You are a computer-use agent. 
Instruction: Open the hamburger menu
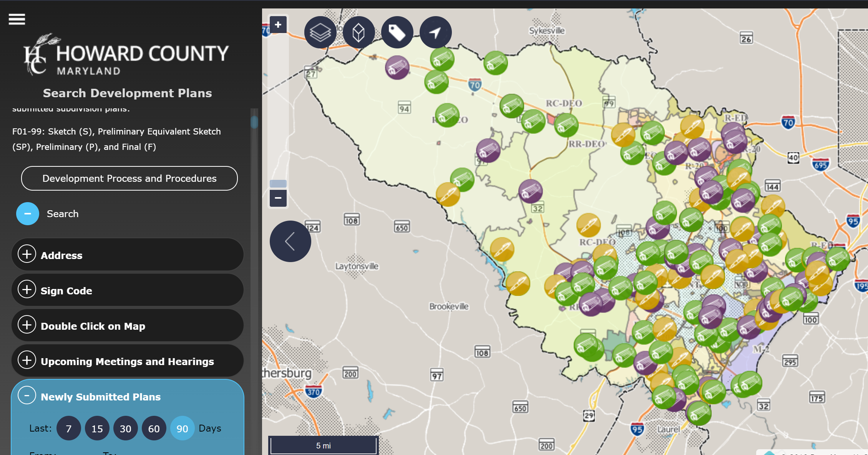(17, 19)
